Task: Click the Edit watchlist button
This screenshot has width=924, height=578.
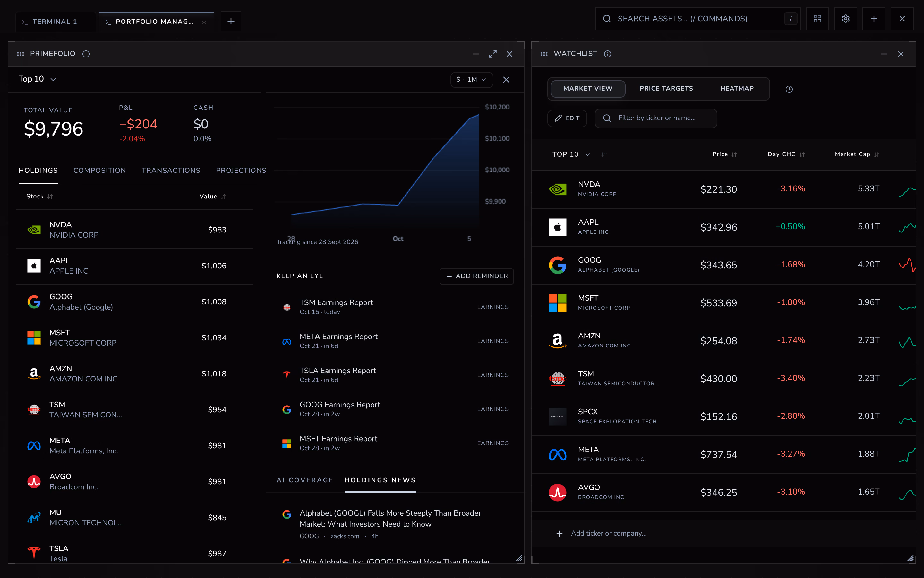Action: (567, 118)
